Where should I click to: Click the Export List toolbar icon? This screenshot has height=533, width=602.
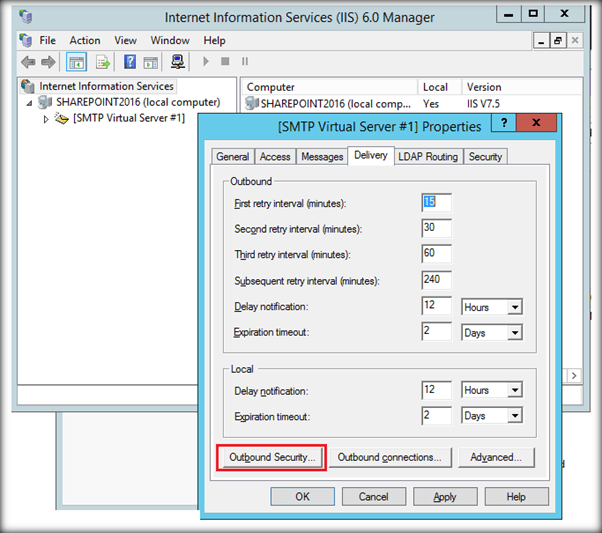pos(103,62)
